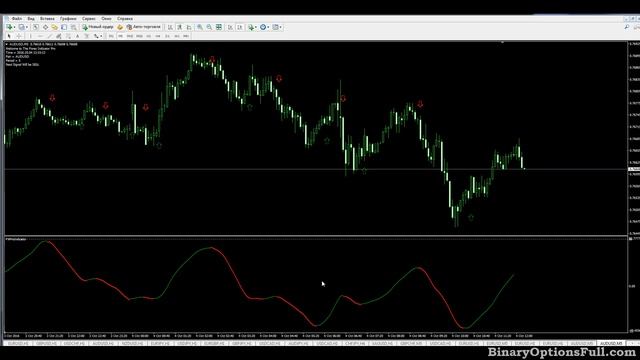Expand the Profiles dropdown arrow
640x360 pixels.
pos(27,27)
